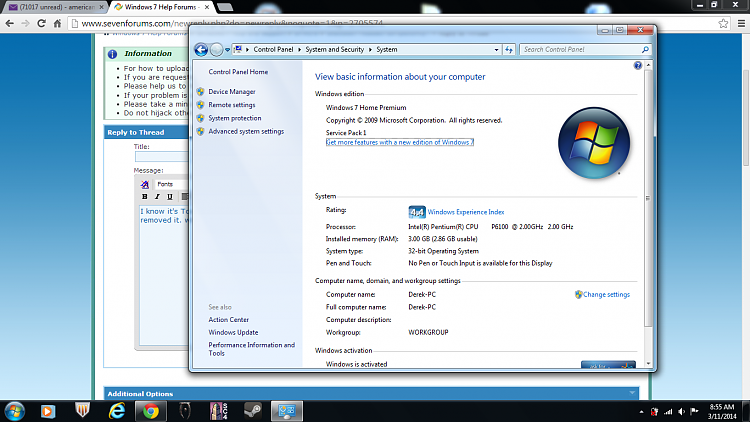Open Action Center link
750x422 pixels.
[x=228, y=320]
